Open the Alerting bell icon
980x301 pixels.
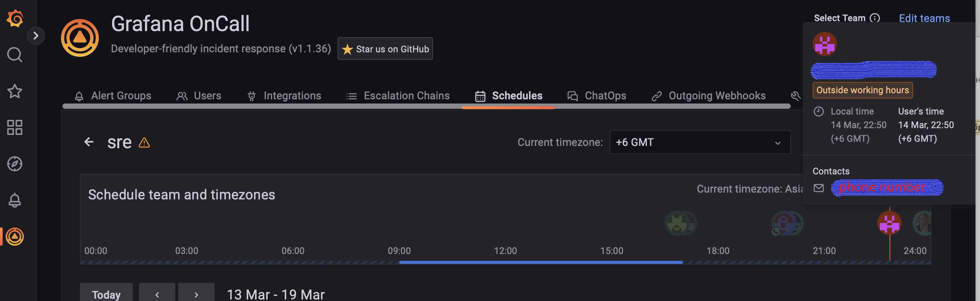(x=14, y=201)
